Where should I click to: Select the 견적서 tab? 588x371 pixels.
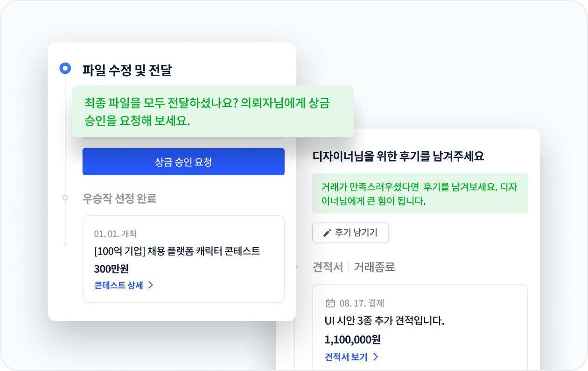tap(328, 267)
